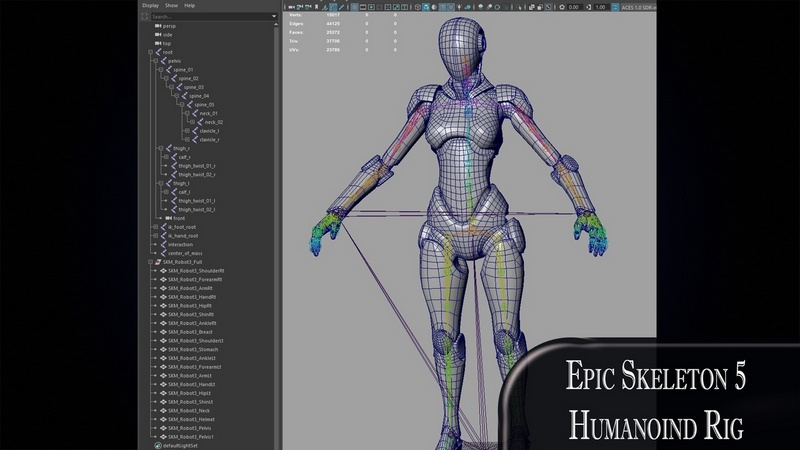The image size is (800, 450).
Task: Open the outliner Show menu
Action: pos(170,5)
